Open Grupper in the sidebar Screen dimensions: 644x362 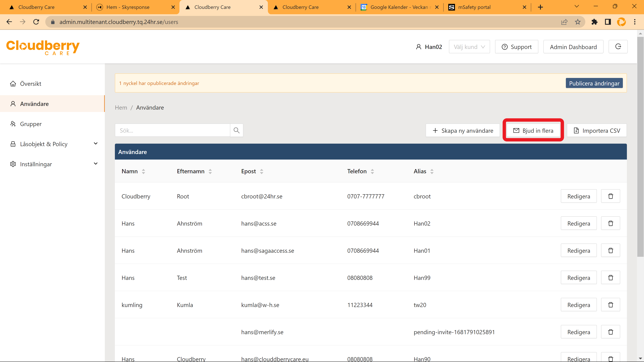[52, 124]
